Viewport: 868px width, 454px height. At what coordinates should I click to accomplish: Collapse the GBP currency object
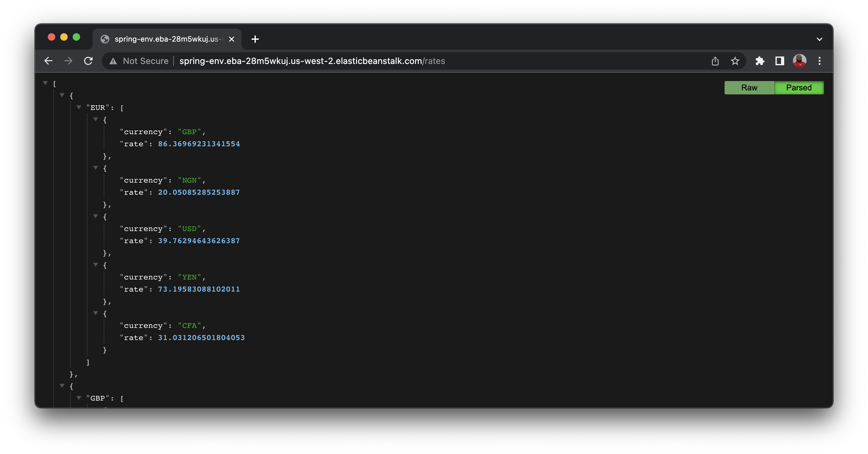(96, 119)
